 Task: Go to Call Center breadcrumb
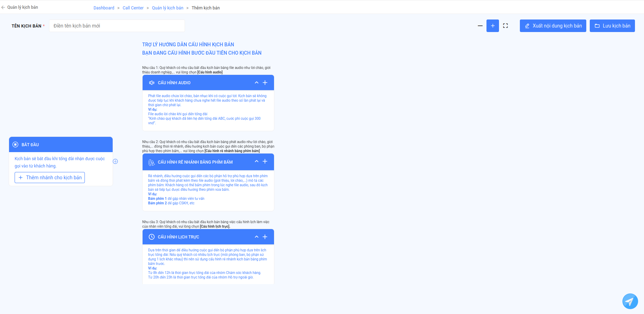pyautogui.click(x=133, y=8)
